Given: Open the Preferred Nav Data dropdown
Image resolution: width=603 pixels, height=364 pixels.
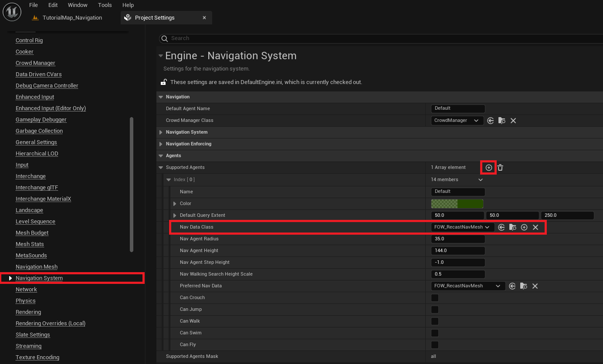Looking at the screenshot, I should pos(468,286).
